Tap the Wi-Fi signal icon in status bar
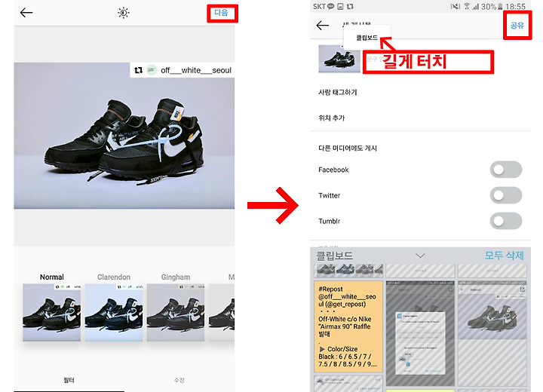 tap(467, 6)
